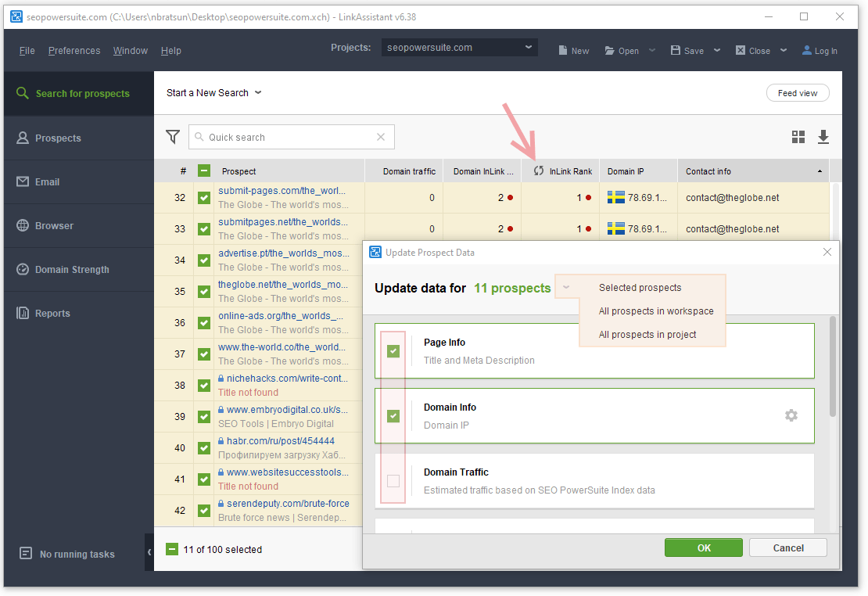Uncheck the Page Info checkbox
Viewport: 868px width, 596px height.
[393, 351]
